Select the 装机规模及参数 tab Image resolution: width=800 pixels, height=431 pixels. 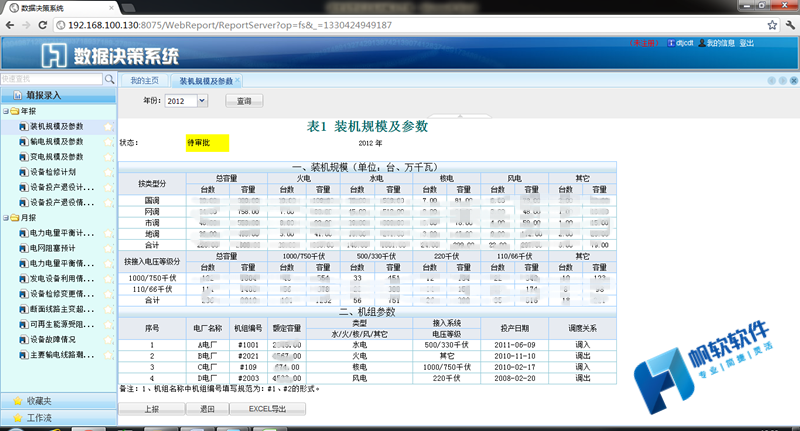(x=206, y=81)
